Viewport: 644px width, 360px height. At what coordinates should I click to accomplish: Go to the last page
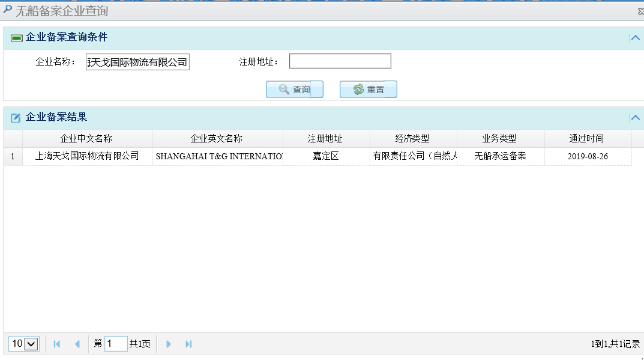tap(188, 344)
